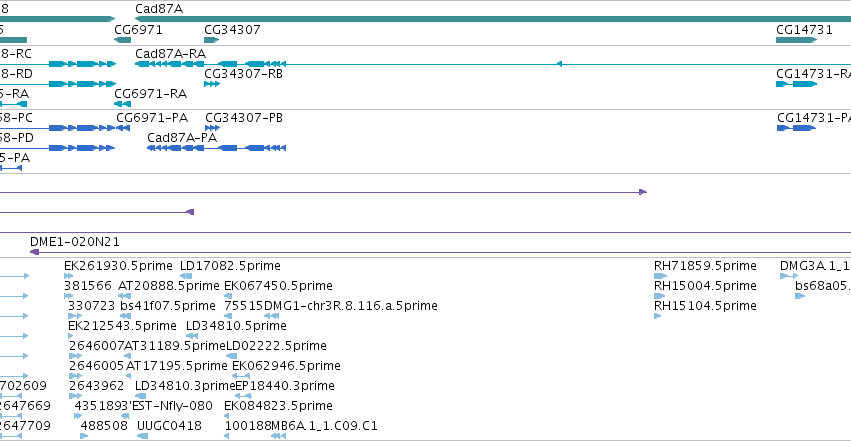Click the RH15104.5prime EST glyph
The image size is (851, 441).
[658, 316]
